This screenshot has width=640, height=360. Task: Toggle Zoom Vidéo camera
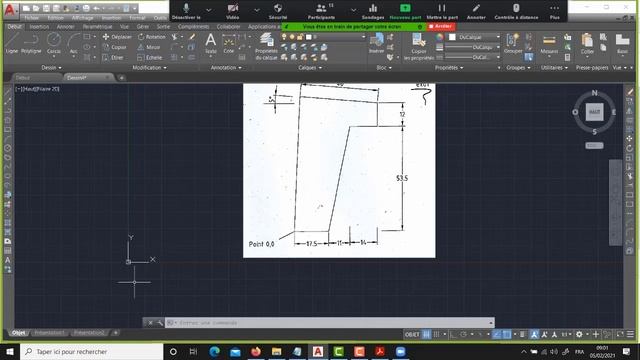pyautogui.click(x=233, y=11)
